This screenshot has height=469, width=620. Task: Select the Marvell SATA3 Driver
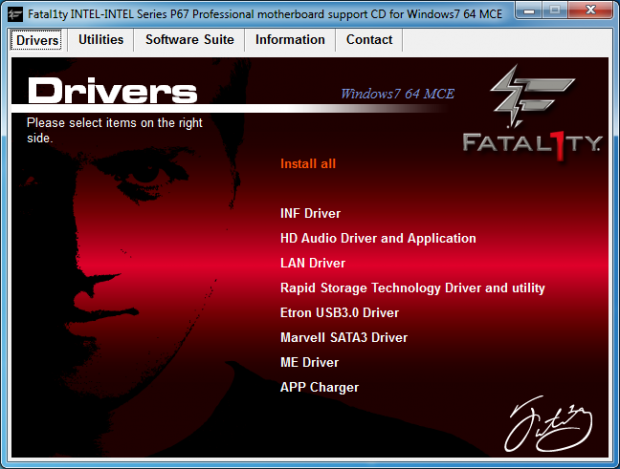pos(344,337)
